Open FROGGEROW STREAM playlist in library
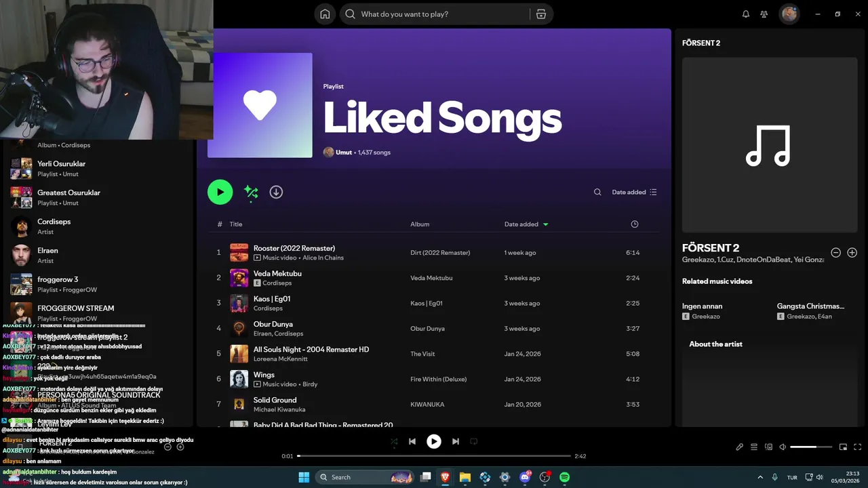Viewport: 868px width, 488px height. [98, 312]
